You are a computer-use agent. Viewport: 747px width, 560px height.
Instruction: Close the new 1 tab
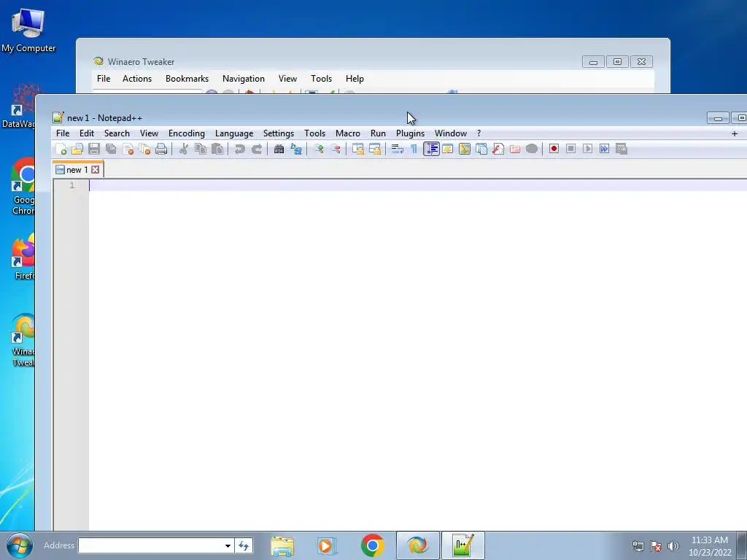[96, 169]
